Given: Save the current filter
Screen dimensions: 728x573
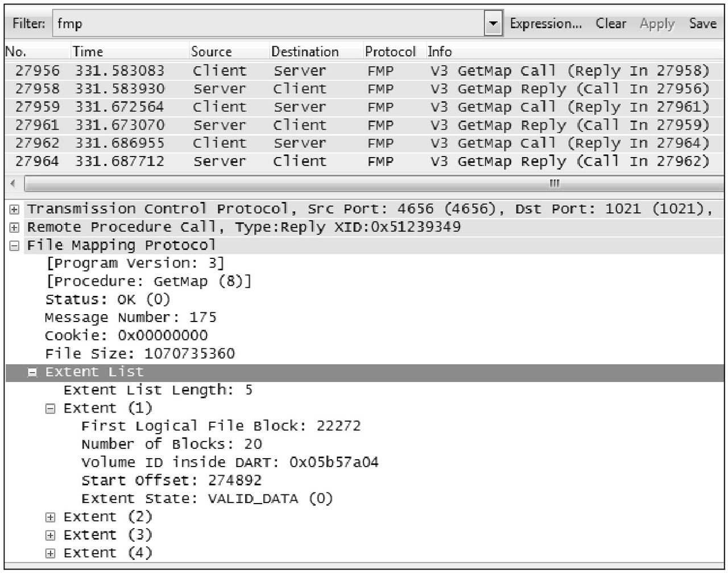Looking at the screenshot, I should pos(702,24).
